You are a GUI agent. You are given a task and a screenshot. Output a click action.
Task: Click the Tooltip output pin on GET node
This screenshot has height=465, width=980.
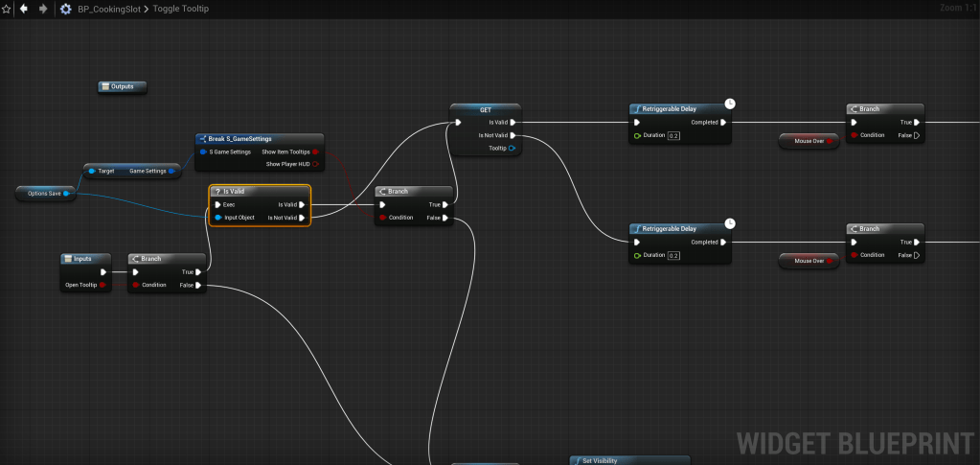pyautogui.click(x=513, y=149)
